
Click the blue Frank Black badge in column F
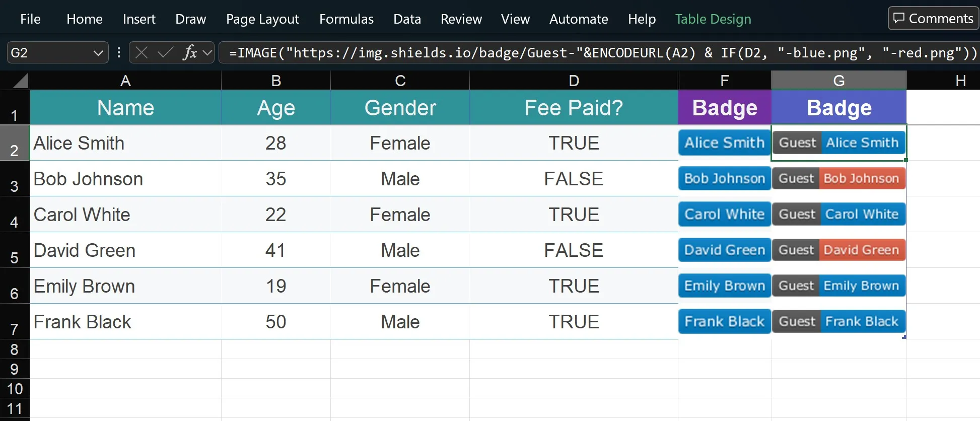click(725, 321)
